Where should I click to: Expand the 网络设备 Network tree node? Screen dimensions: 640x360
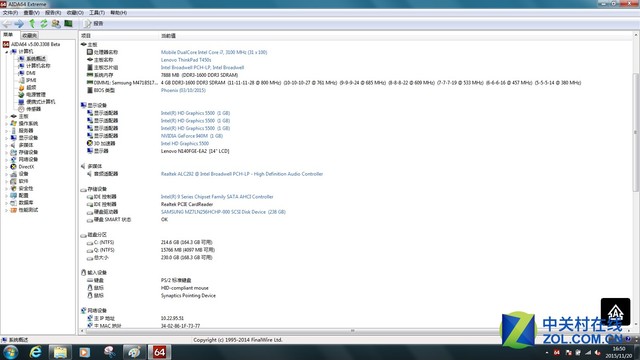click(7, 160)
